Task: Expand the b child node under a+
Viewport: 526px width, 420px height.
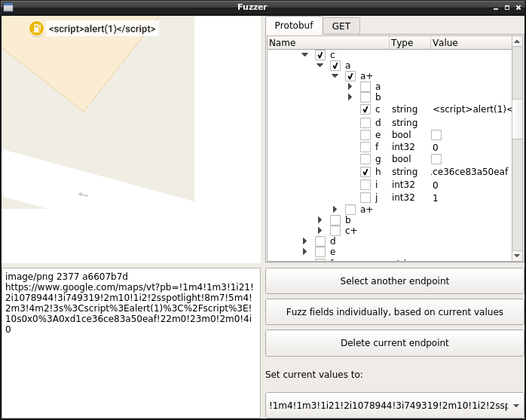Action: (x=350, y=97)
